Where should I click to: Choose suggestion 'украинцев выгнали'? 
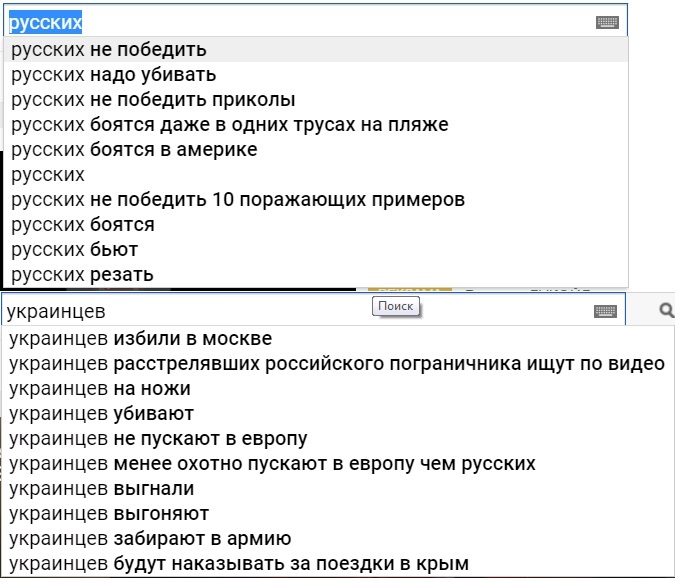coord(338,489)
